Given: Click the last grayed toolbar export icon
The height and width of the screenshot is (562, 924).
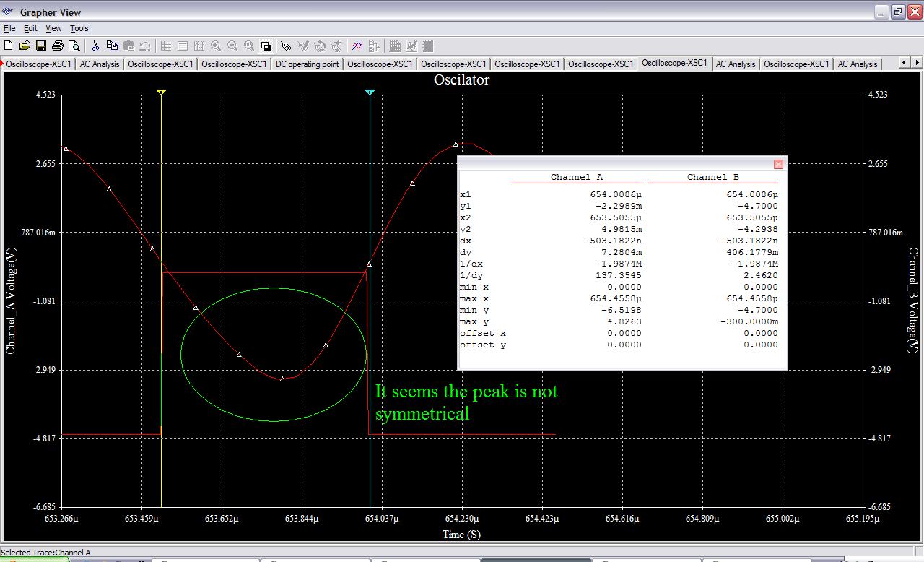Looking at the screenshot, I should click(428, 46).
